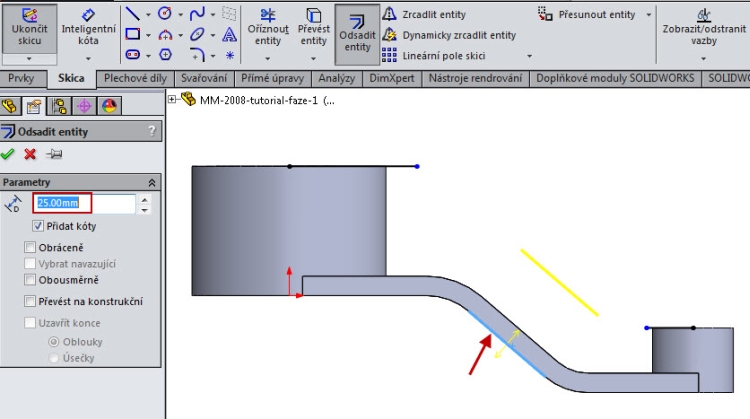This screenshot has width=750, height=419.
Task: Open Svařování tab
Action: coord(204,78)
